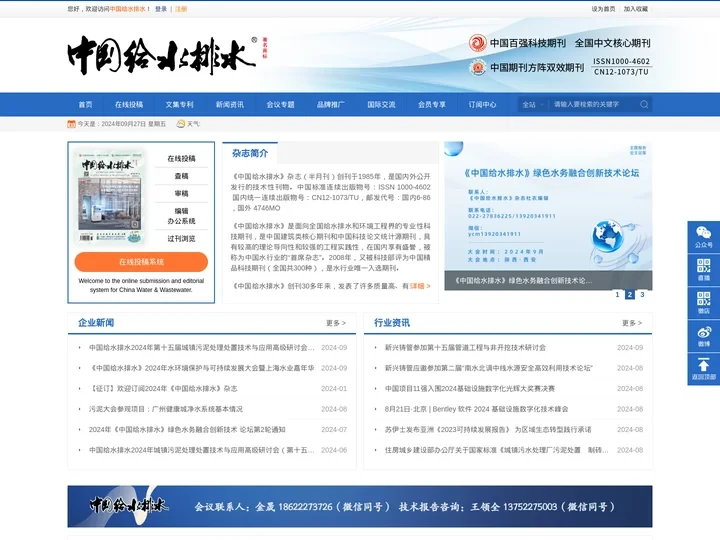Image resolution: width=720 pixels, height=540 pixels.
Task: Open news 论坛第2轮通知
Action: (x=187, y=430)
